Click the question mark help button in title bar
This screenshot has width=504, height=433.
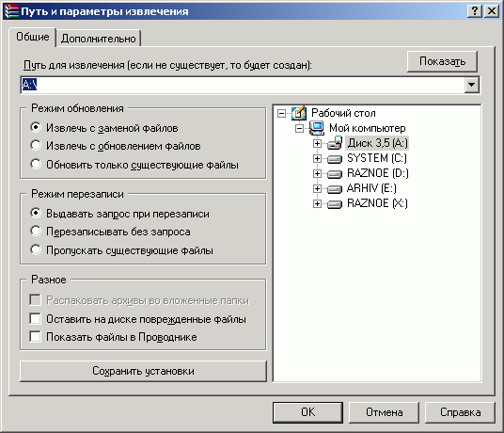click(475, 11)
